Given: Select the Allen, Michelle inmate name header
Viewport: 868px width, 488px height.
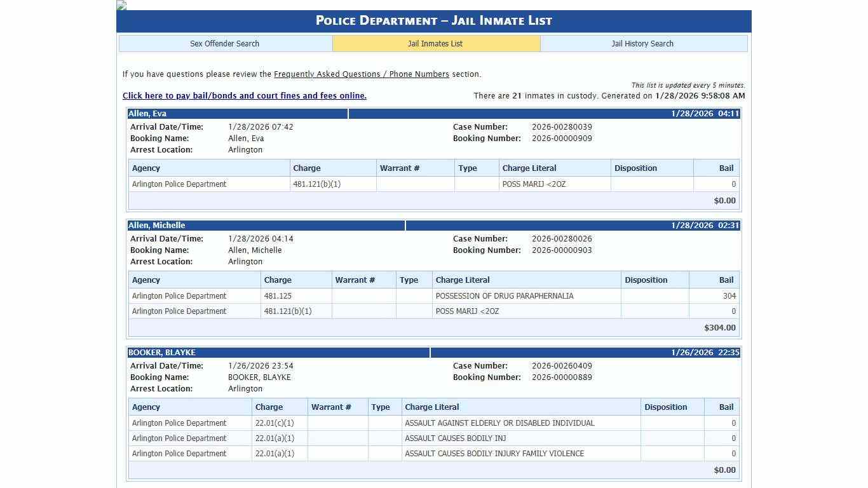Looking at the screenshot, I should 157,226.
